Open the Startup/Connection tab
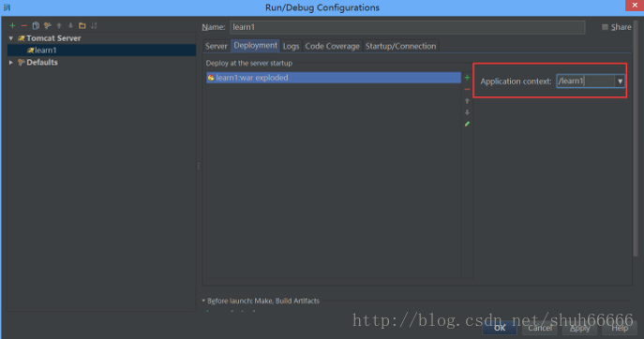 tap(400, 46)
